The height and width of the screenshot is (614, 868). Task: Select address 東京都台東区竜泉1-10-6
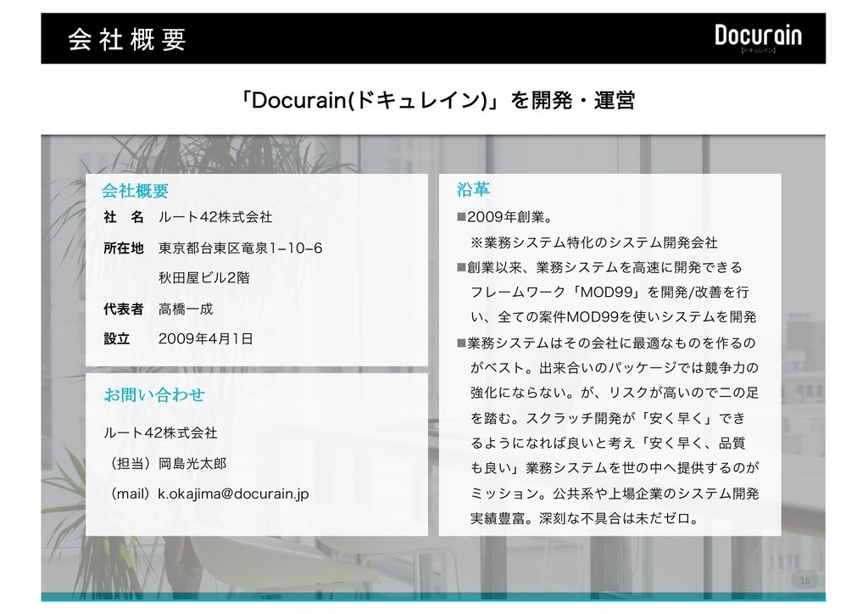coord(240,248)
